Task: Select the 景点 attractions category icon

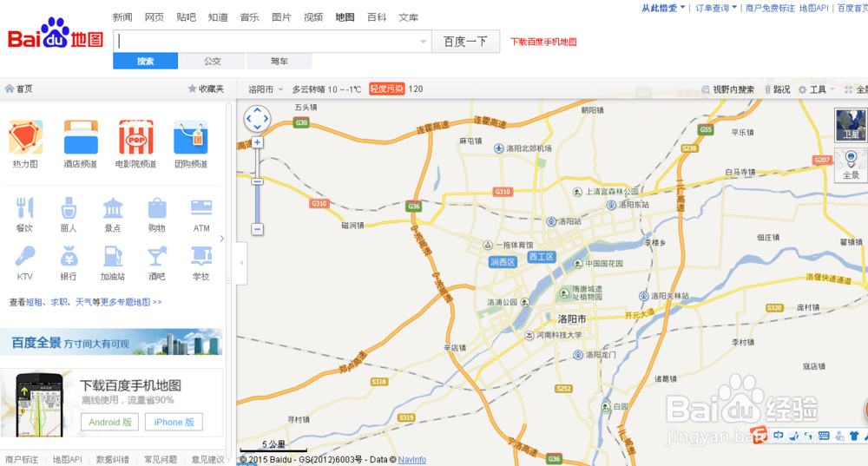Action: (112, 208)
